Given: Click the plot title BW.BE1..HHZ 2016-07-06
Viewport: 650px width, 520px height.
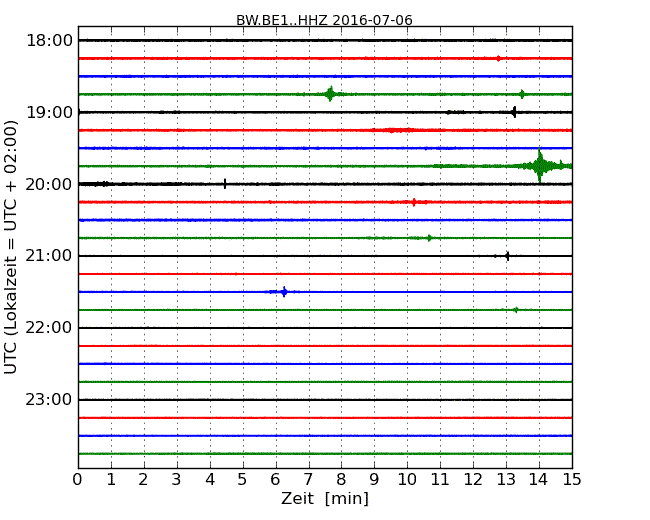Looking at the screenshot, I should [x=324, y=20].
